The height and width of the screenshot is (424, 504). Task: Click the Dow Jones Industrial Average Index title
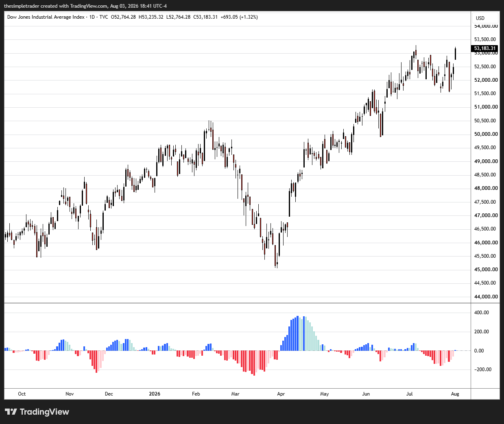tap(46, 17)
